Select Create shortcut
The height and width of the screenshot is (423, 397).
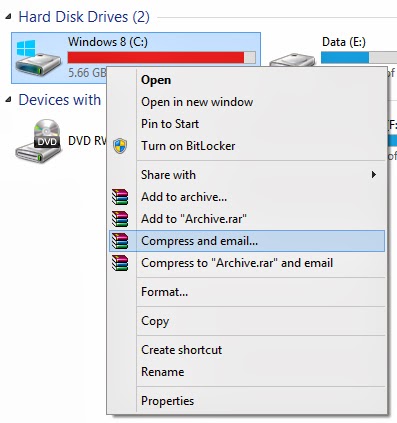(182, 350)
